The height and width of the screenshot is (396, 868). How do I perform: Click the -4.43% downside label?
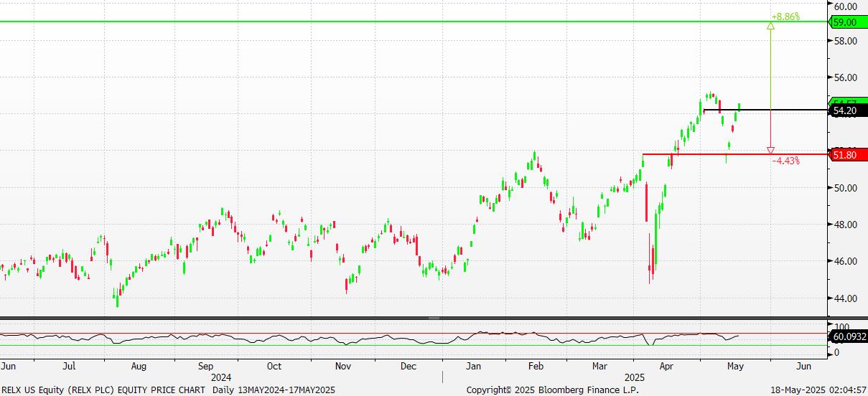coord(786,161)
